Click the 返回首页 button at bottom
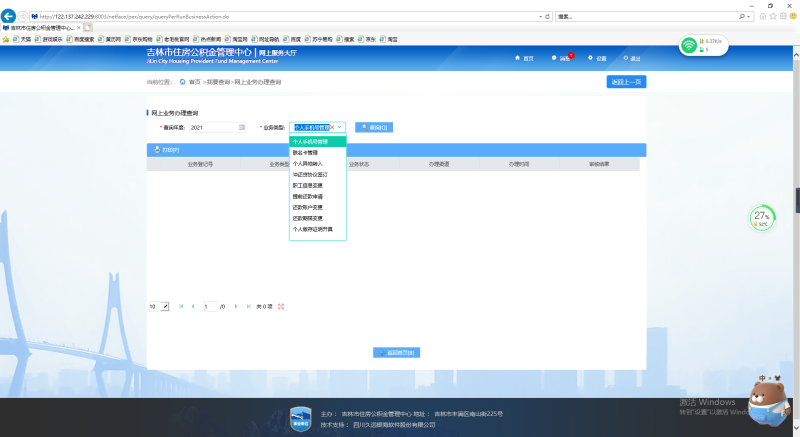This screenshot has height=437, width=800. coord(396,352)
